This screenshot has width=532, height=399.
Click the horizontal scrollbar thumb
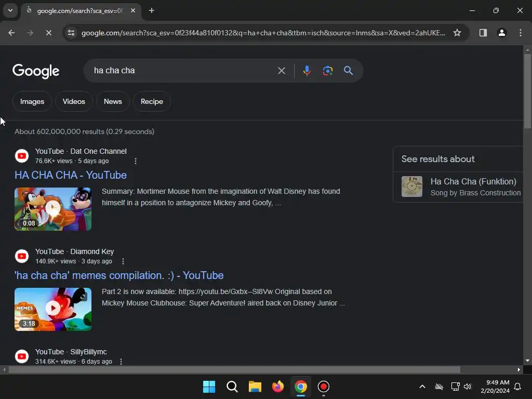[234, 370]
